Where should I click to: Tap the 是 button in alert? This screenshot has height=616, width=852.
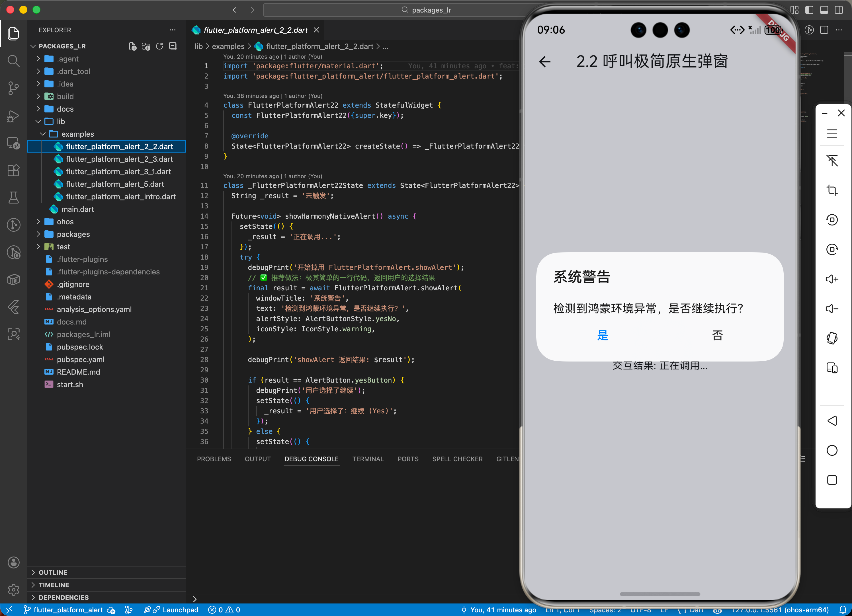click(x=602, y=335)
